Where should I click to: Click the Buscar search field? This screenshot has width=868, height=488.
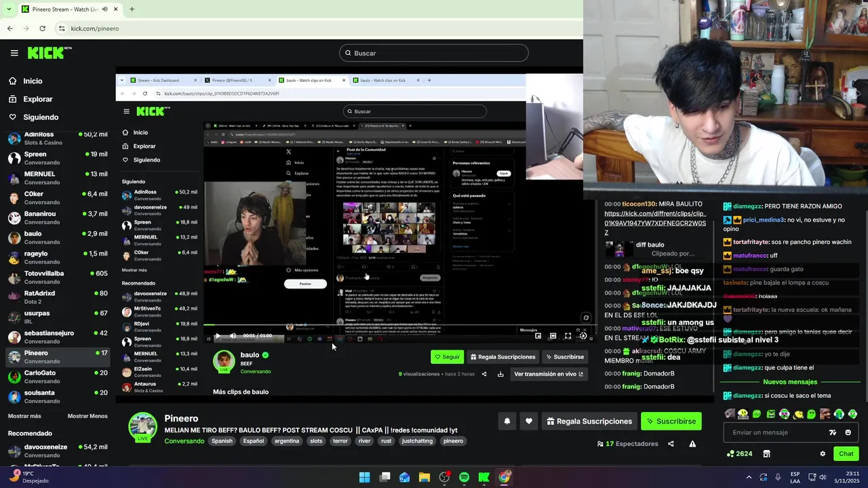point(434,53)
